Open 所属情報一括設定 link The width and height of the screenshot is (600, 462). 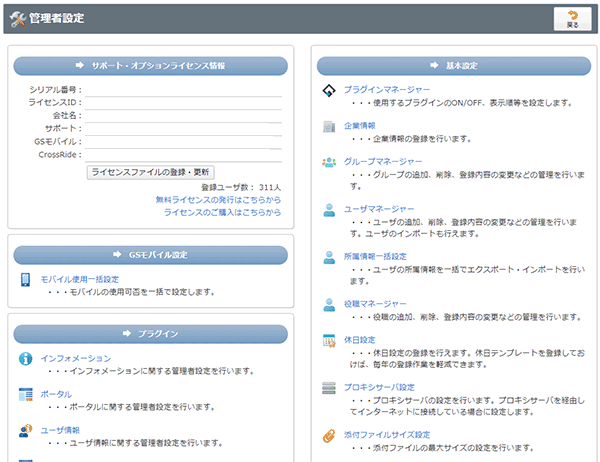375,256
